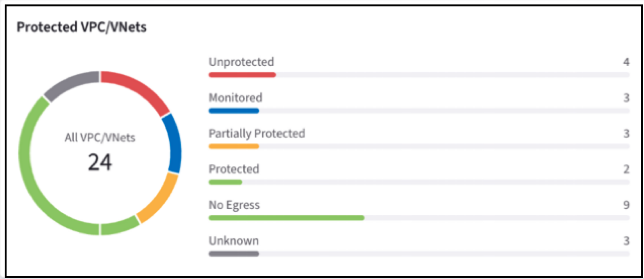Select the blue Monitored donut segment
This screenshot has width=644, height=279.
click(174, 144)
